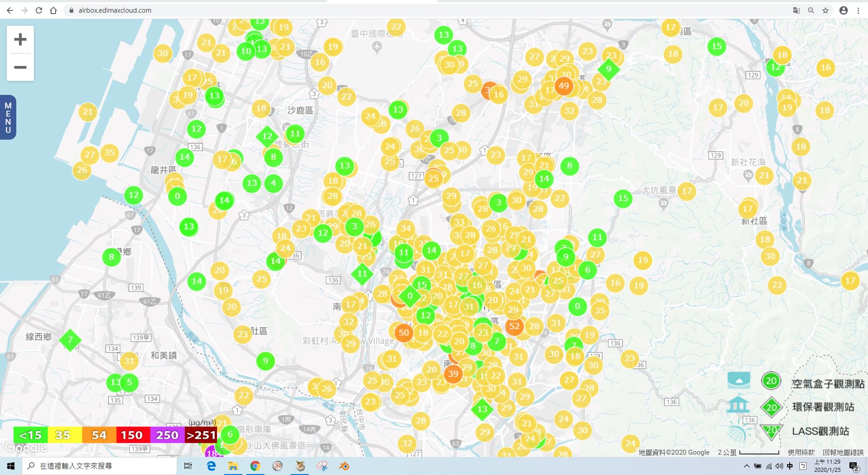Launch Microsoft Edge from the taskbar
The height and width of the screenshot is (475, 868).
[x=211, y=466]
